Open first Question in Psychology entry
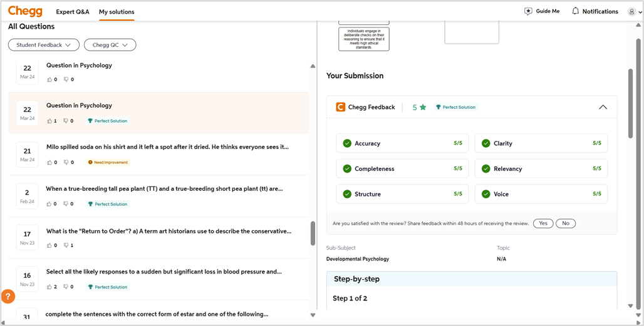644x326 pixels. (80, 65)
